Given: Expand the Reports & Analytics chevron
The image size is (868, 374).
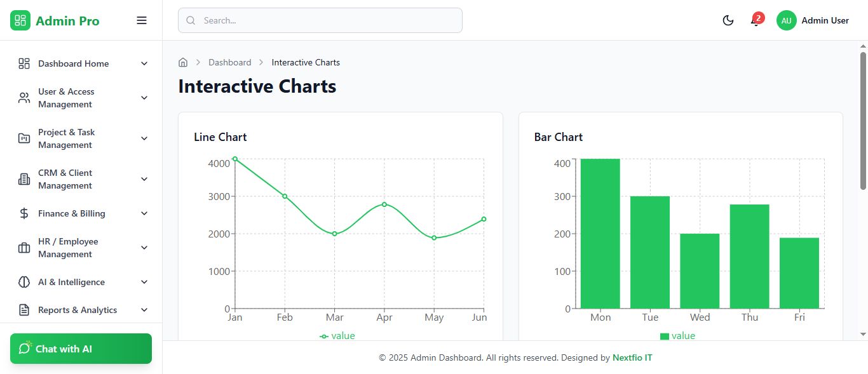Looking at the screenshot, I should click(144, 310).
